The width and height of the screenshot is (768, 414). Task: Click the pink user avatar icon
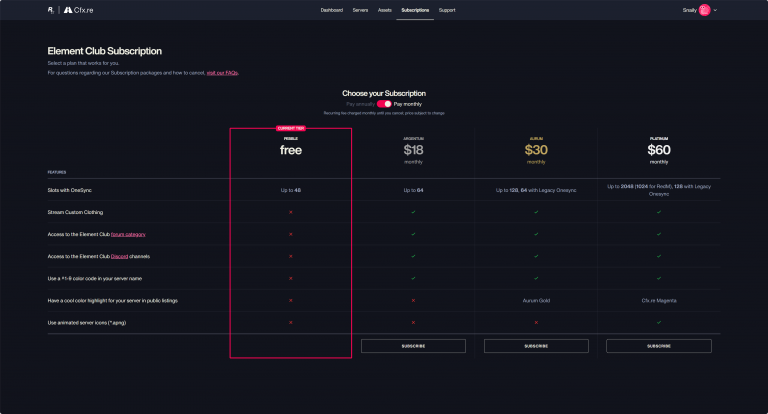(704, 10)
